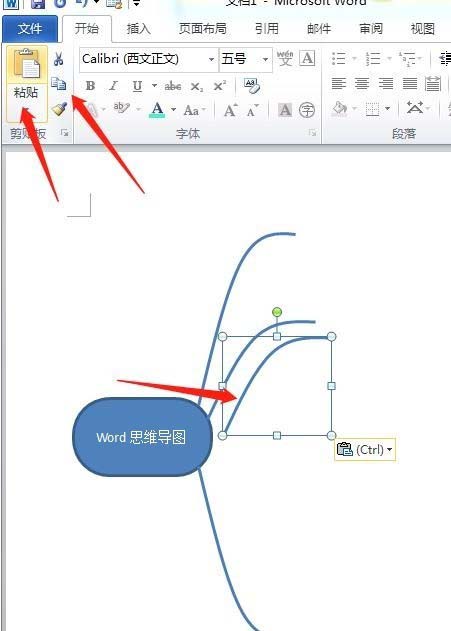Click the Clear Formatting eraser icon
The width and height of the screenshot is (451, 631).
[x=252, y=86]
